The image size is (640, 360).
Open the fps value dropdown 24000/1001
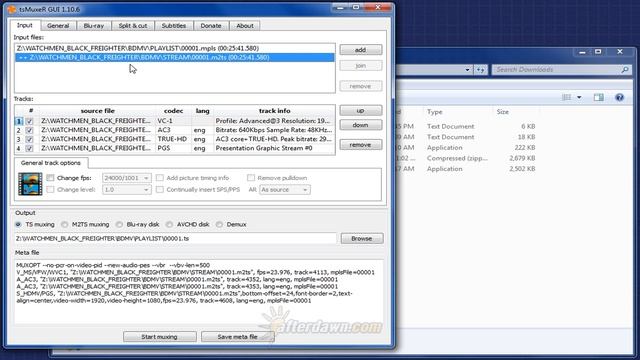127,178
